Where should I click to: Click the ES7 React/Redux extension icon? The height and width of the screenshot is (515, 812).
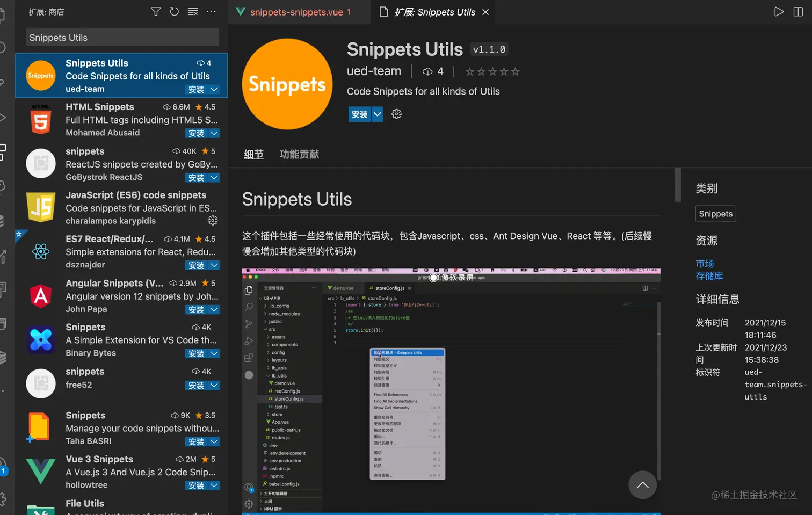click(x=41, y=251)
